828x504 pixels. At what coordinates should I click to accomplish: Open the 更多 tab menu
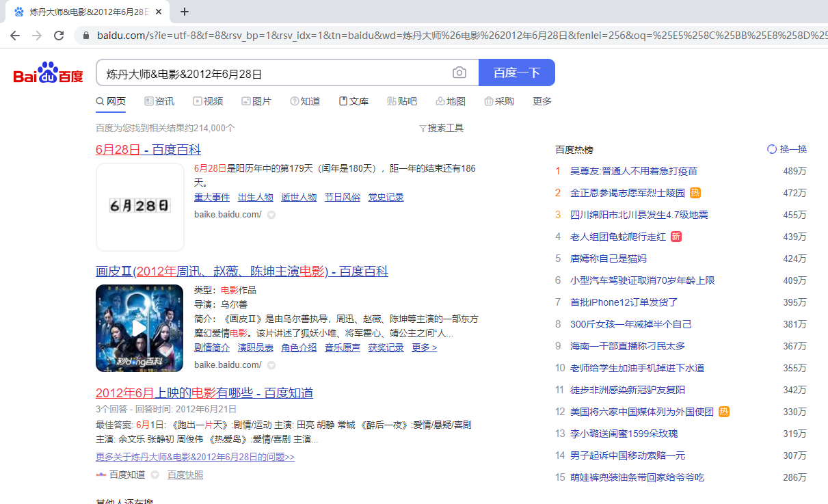tap(542, 101)
